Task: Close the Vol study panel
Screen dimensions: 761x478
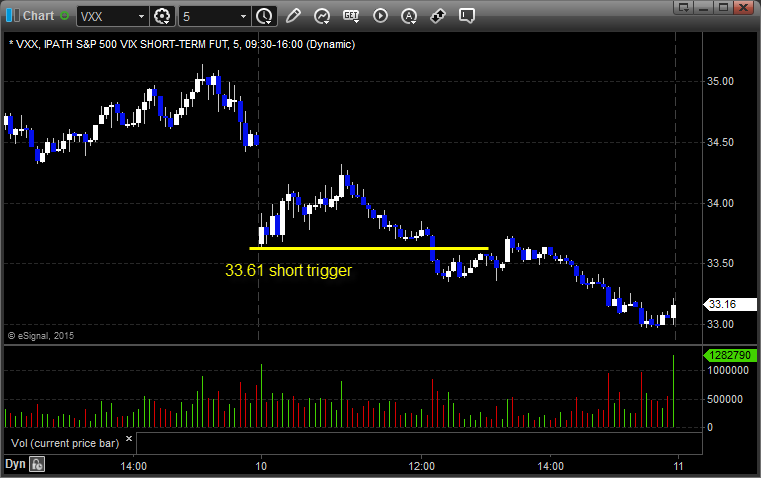Action: pyautogui.click(x=129, y=439)
